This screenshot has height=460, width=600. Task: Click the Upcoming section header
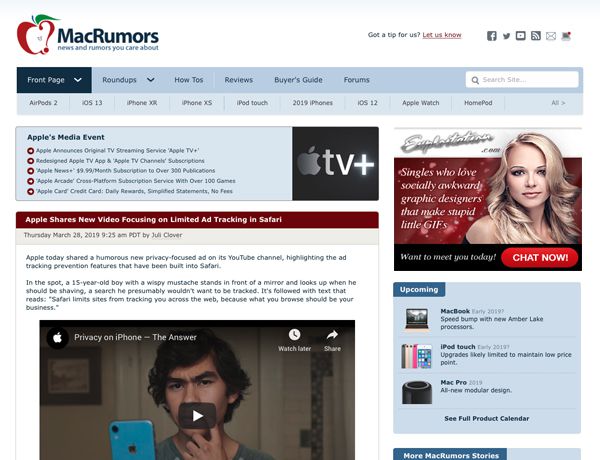click(x=419, y=290)
